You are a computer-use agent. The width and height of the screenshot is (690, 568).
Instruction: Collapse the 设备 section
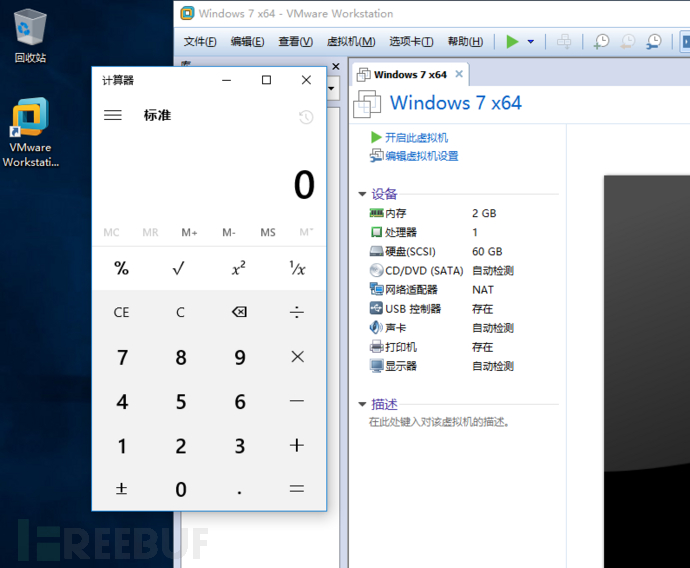click(362, 194)
